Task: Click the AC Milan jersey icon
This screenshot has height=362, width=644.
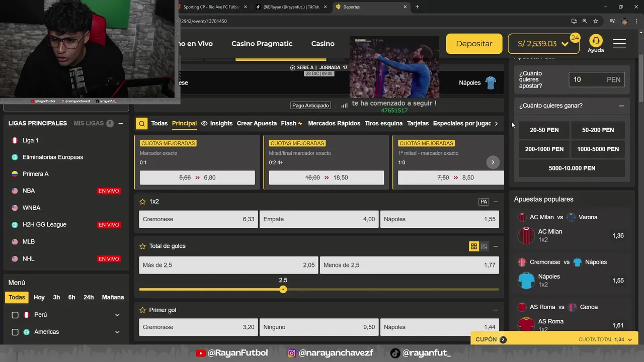Action: coord(526,235)
